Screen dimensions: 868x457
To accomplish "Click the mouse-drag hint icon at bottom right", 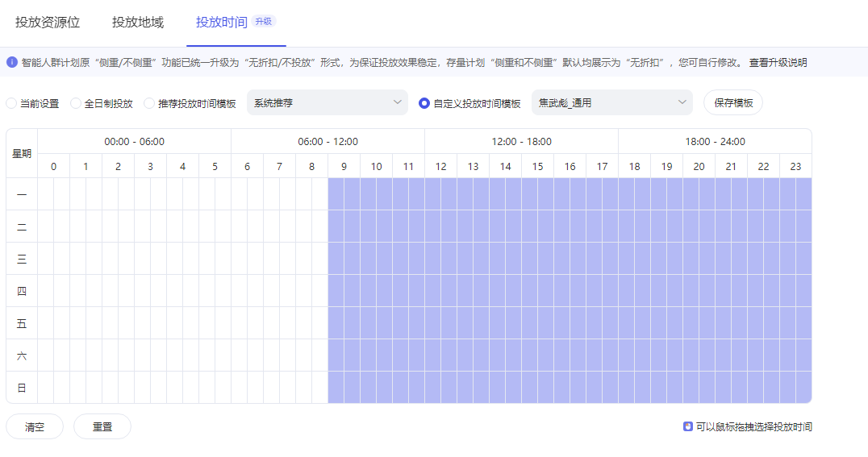I will (687, 426).
